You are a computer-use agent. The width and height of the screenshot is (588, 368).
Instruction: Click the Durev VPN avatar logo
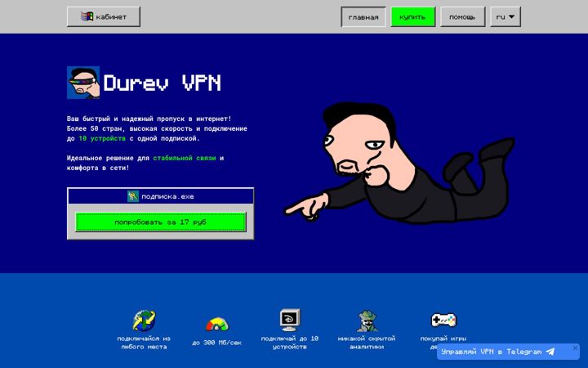click(83, 83)
